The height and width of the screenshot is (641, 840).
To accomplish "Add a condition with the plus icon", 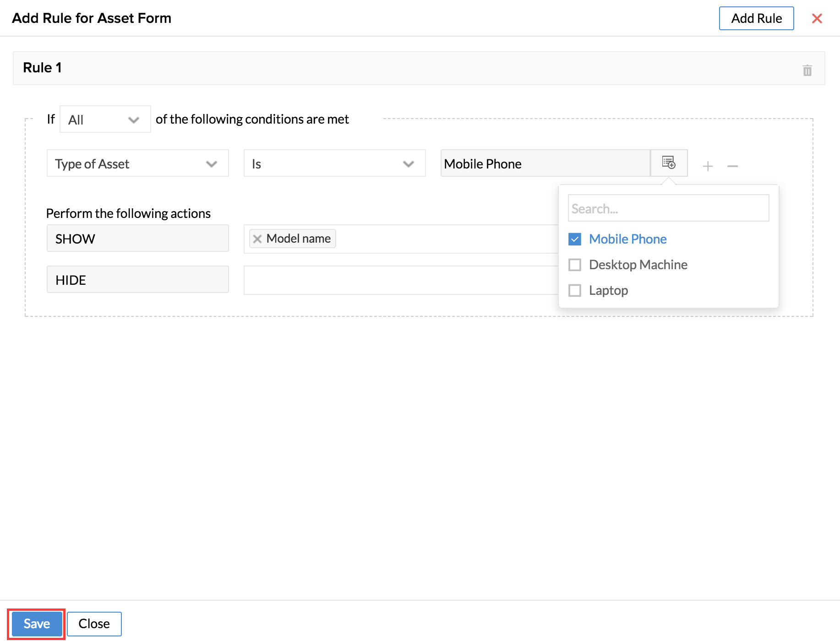I will [708, 166].
